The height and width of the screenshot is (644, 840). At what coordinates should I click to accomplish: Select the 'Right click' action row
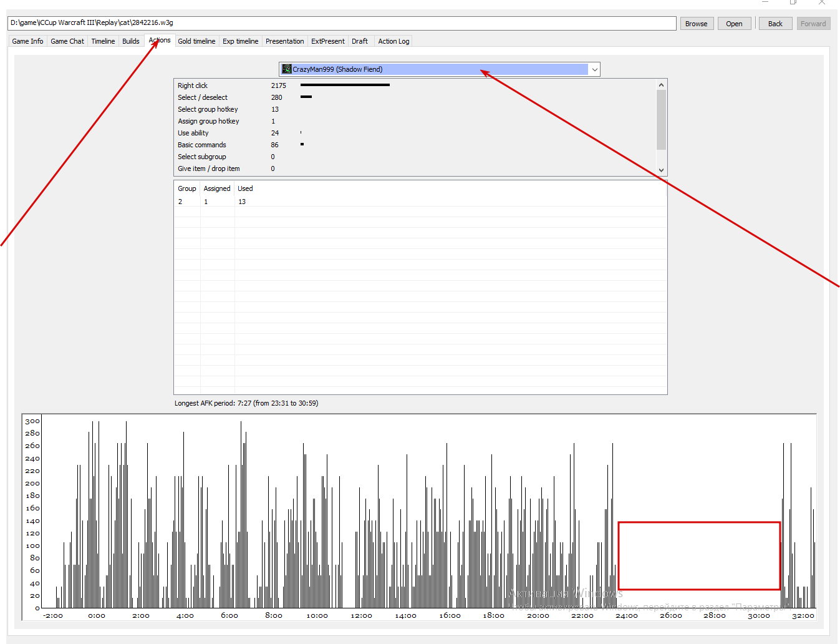click(415, 85)
